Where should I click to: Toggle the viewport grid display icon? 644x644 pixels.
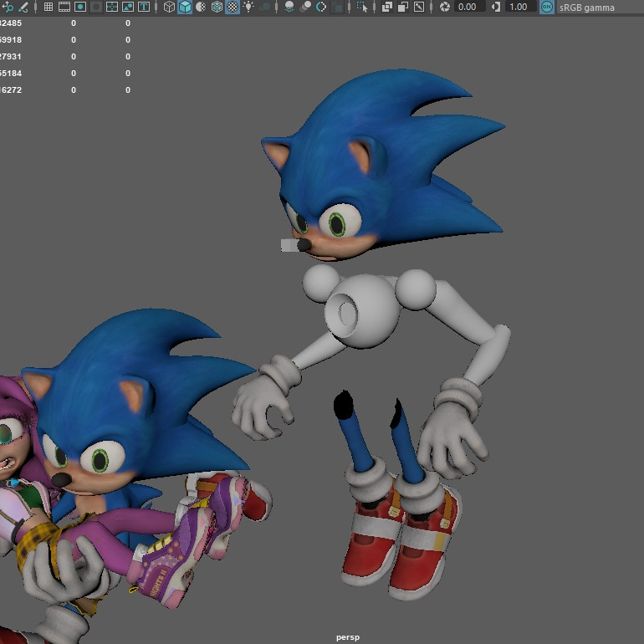(49, 7)
